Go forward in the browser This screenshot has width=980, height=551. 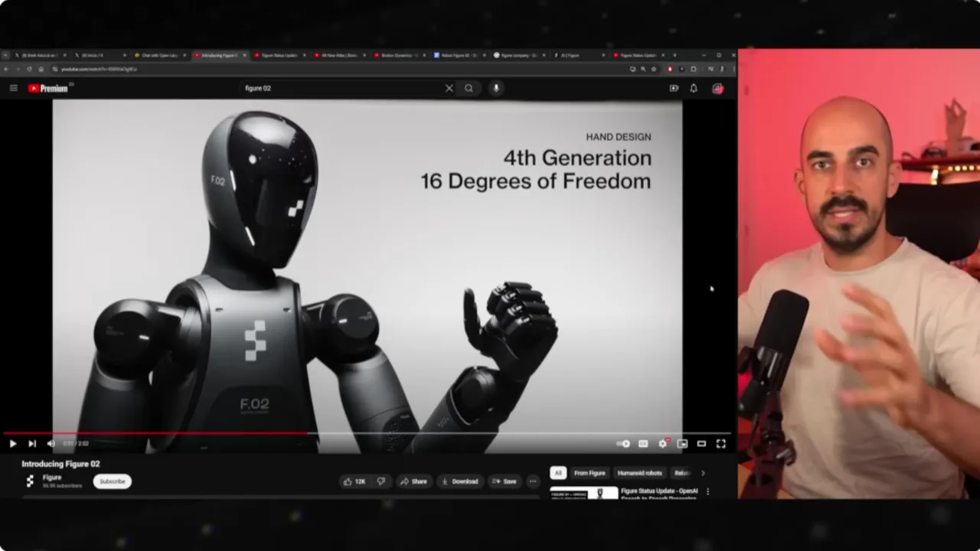tap(18, 69)
